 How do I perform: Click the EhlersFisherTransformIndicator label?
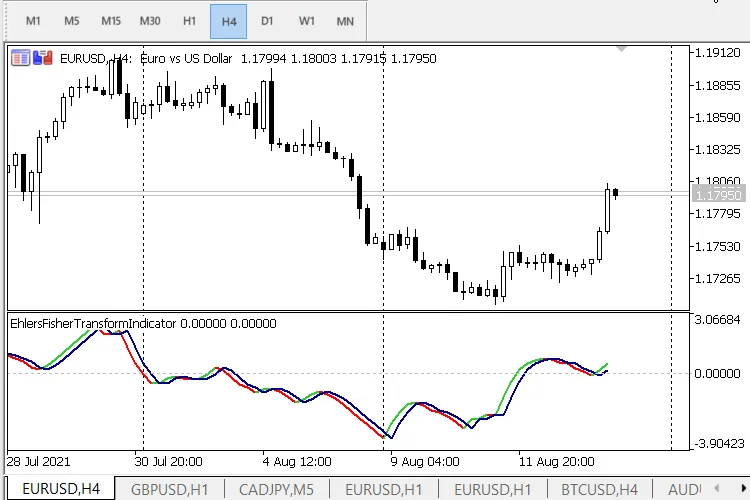[x=93, y=324]
